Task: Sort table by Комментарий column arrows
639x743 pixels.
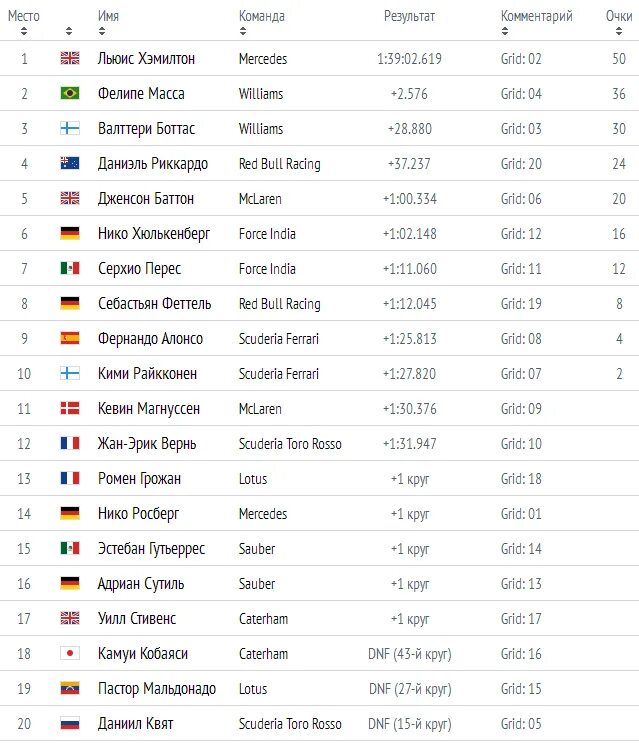Action: 504,31
